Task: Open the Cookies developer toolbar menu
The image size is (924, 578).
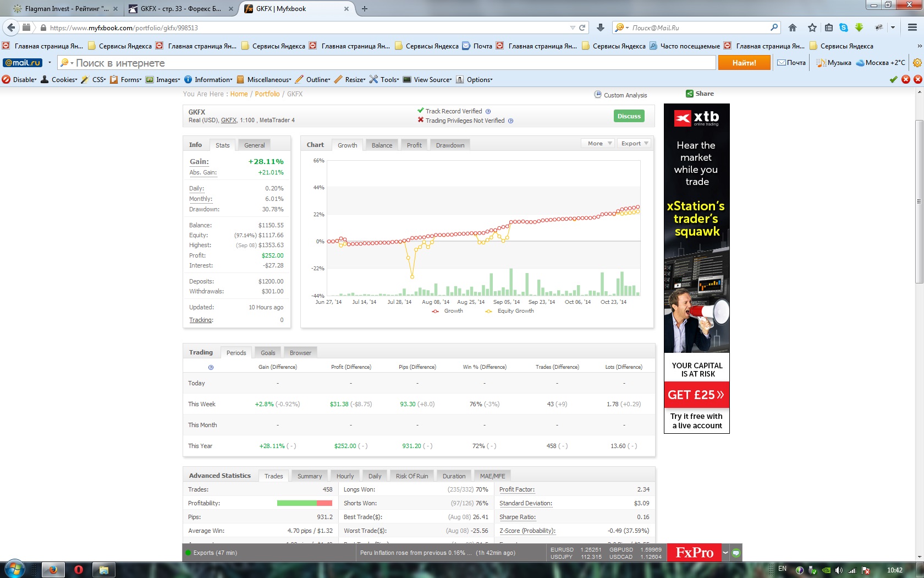Action: (59, 80)
